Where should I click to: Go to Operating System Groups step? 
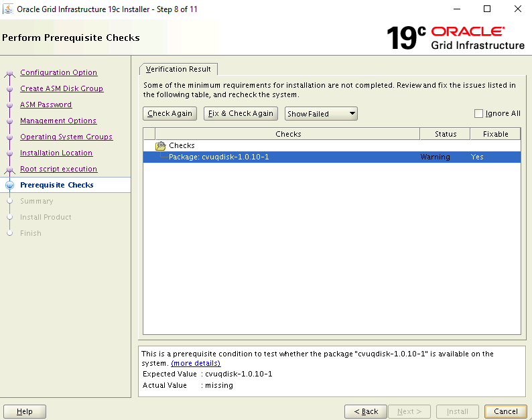pyautogui.click(x=66, y=137)
